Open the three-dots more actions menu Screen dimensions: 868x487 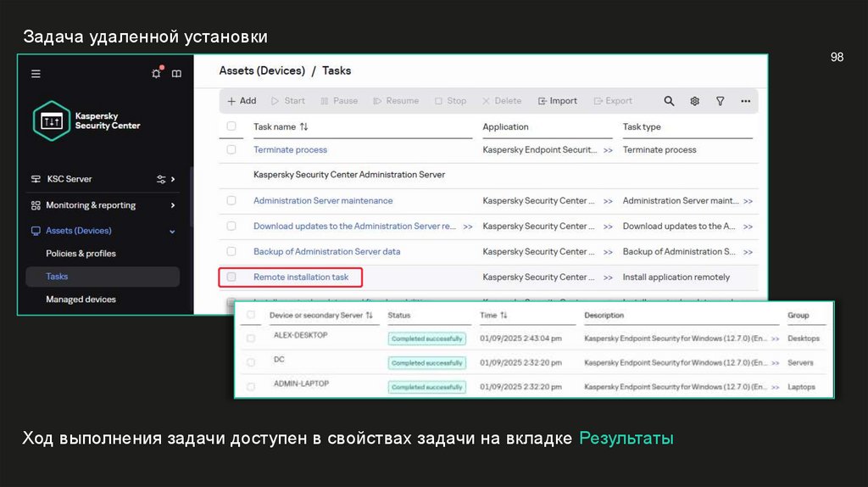point(746,101)
